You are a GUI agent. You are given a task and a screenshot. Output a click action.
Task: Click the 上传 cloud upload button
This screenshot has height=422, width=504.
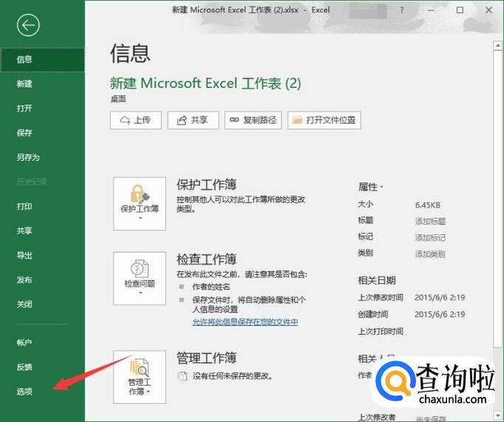tap(136, 120)
